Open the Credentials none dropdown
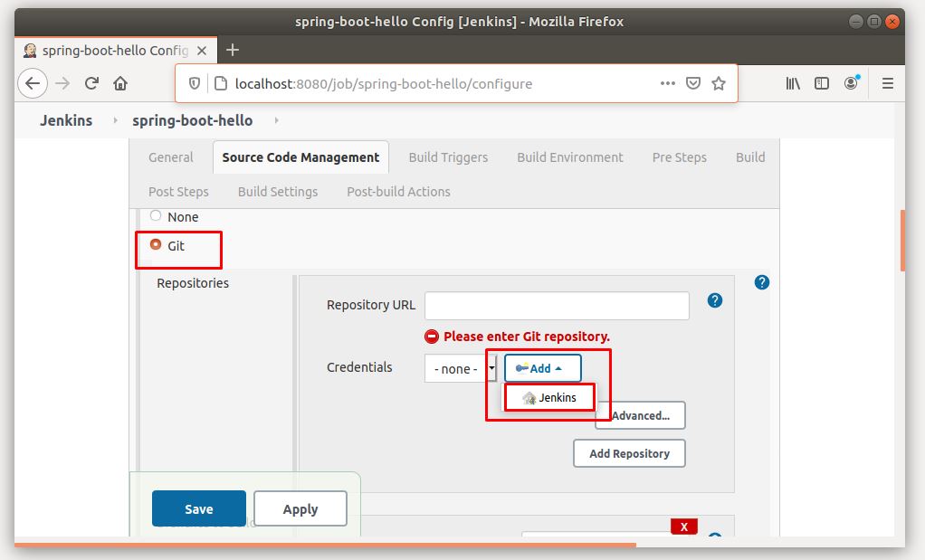Image resolution: width=925 pixels, height=560 pixels. pyautogui.click(x=457, y=368)
